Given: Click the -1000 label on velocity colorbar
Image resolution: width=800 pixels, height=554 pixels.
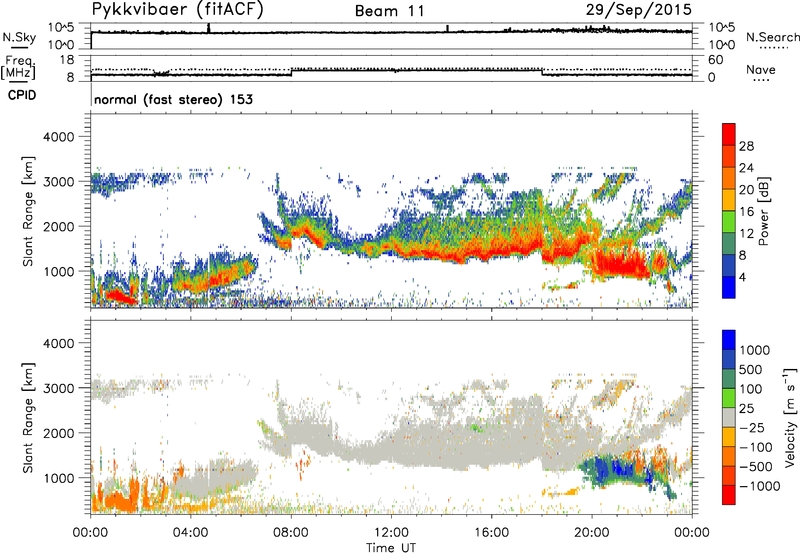Looking at the screenshot, I should 759,486.
